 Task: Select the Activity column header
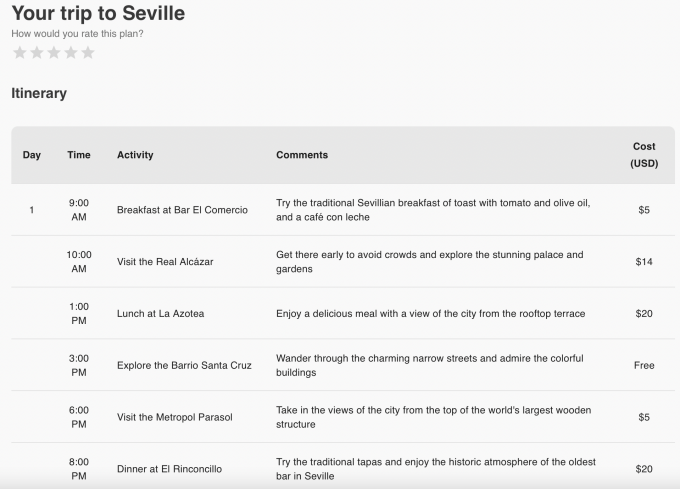135,155
